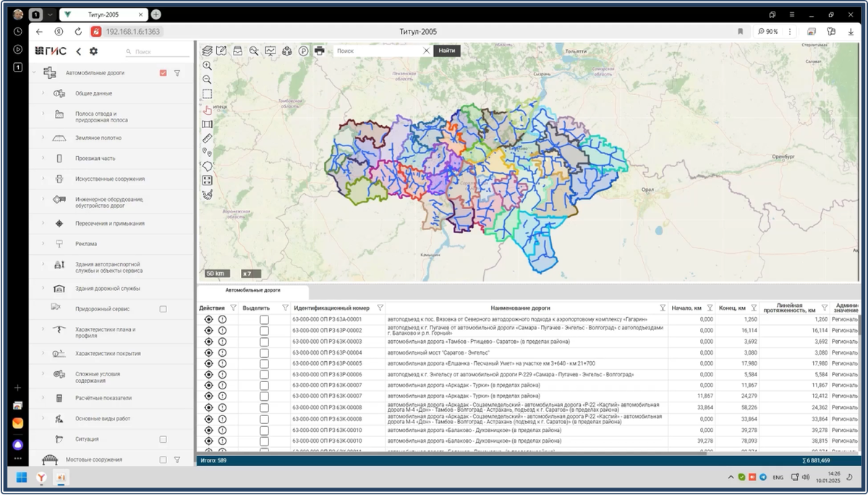The width and height of the screenshot is (868, 495).
Task: Uncheck the Автомобильные дороги layer checkbox
Action: pos(163,73)
